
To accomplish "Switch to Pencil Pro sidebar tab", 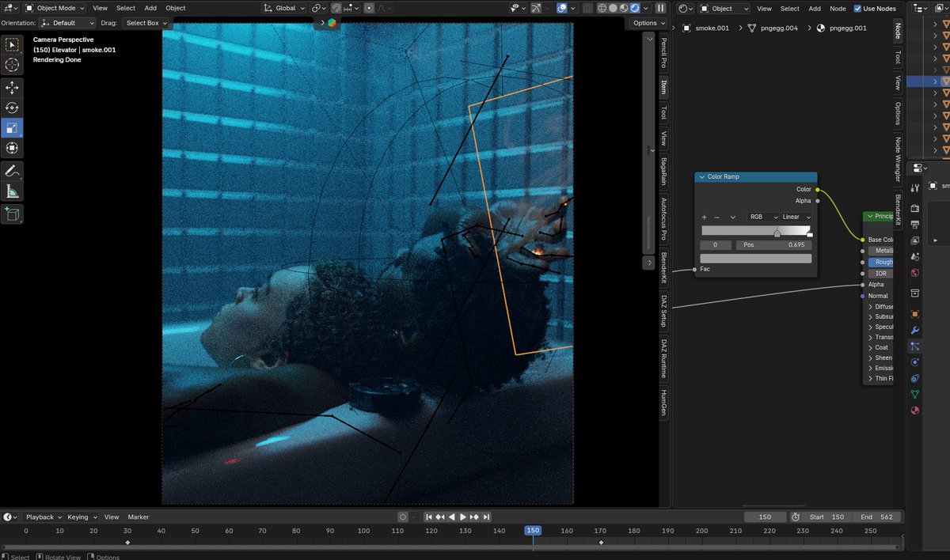I will pos(663,55).
